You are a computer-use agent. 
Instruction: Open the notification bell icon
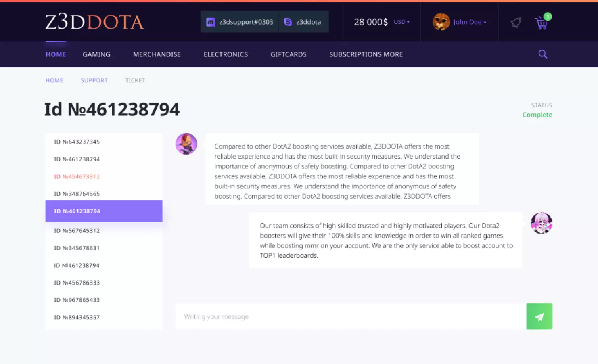point(516,23)
